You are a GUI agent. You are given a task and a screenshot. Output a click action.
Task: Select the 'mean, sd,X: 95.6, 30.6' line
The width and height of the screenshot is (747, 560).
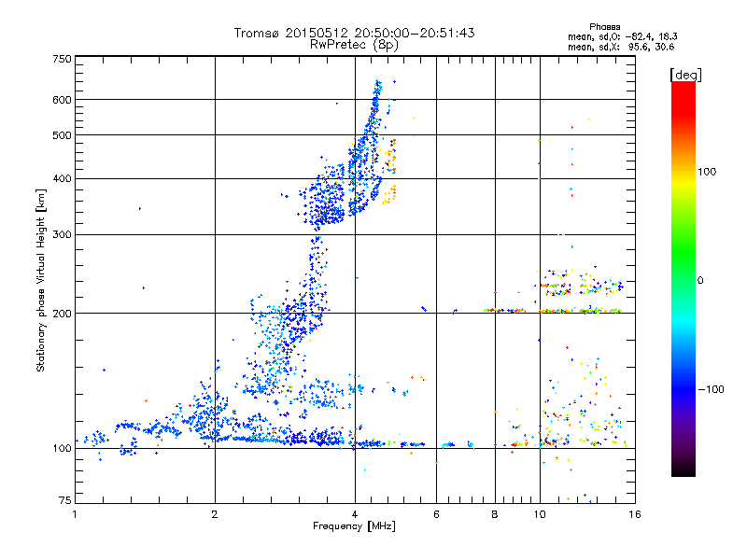coord(621,47)
